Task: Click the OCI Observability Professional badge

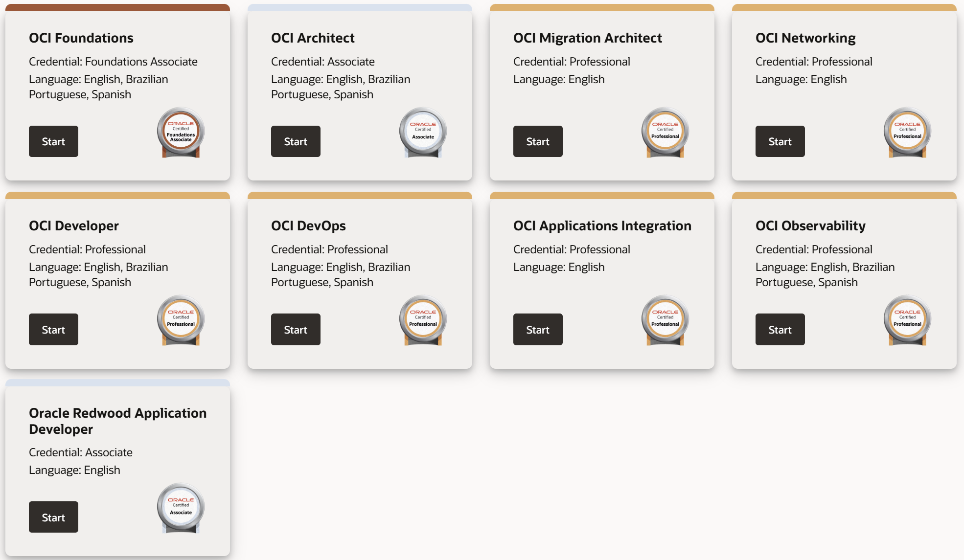Action: [x=907, y=320]
